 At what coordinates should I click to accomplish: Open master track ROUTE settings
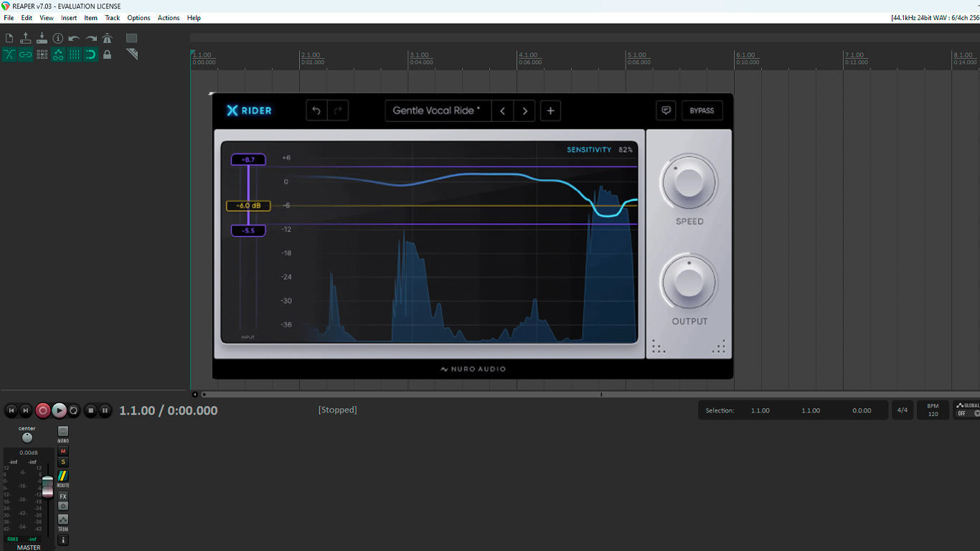pyautogui.click(x=63, y=476)
